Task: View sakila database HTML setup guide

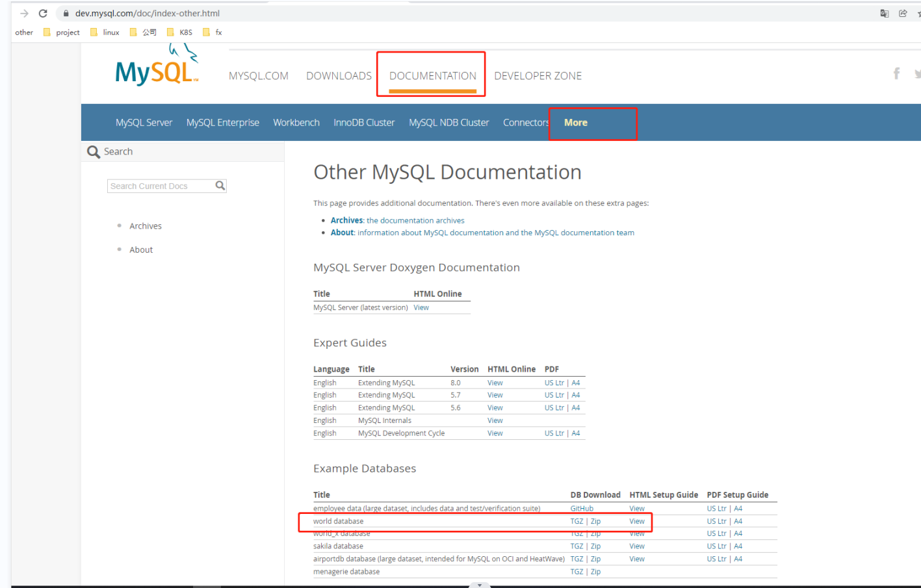Action: pos(637,546)
